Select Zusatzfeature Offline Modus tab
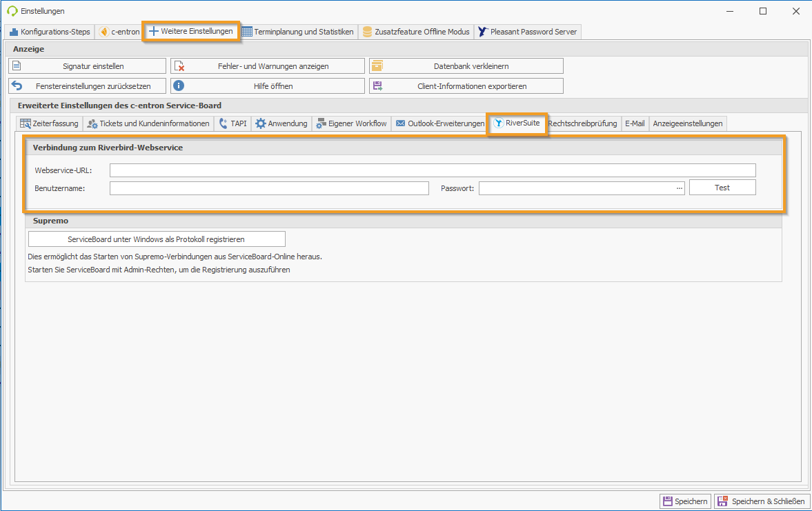Viewport: 812px width, 511px height. 416,32
